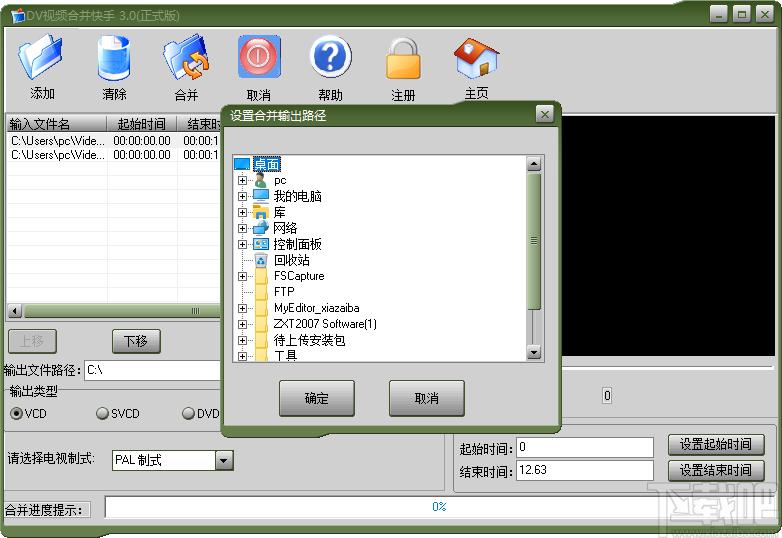
Task: Click the 库 library icon
Action: [261, 212]
